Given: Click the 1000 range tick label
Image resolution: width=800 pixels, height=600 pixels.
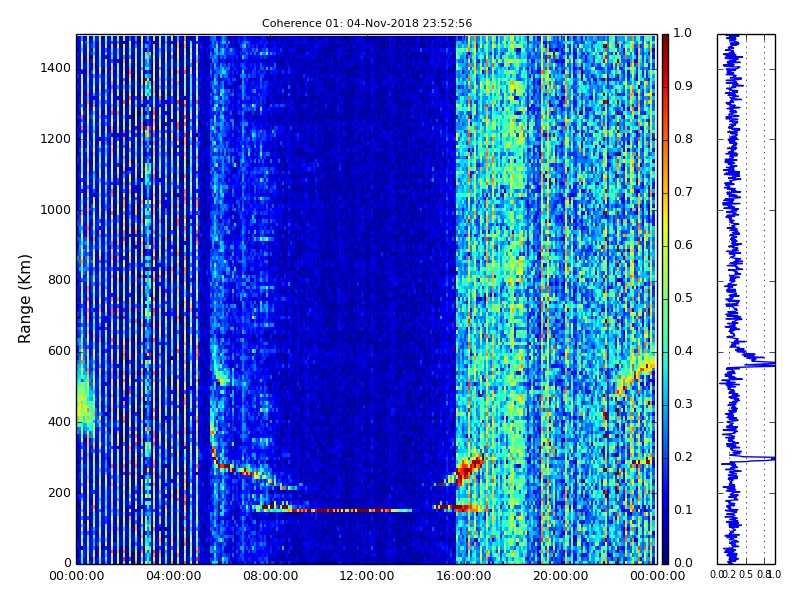Looking at the screenshot, I should (56, 210).
